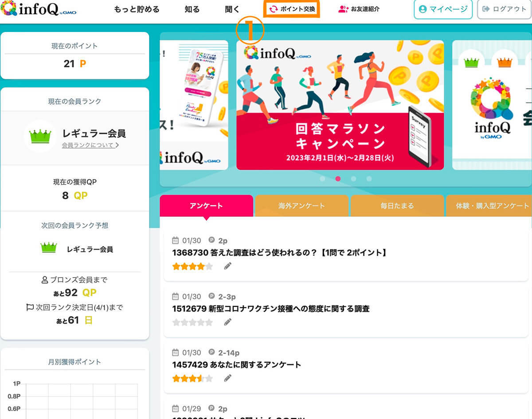Click the あと92 QP text
Image resolution: width=532 pixels, height=419 pixels.
click(x=74, y=293)
